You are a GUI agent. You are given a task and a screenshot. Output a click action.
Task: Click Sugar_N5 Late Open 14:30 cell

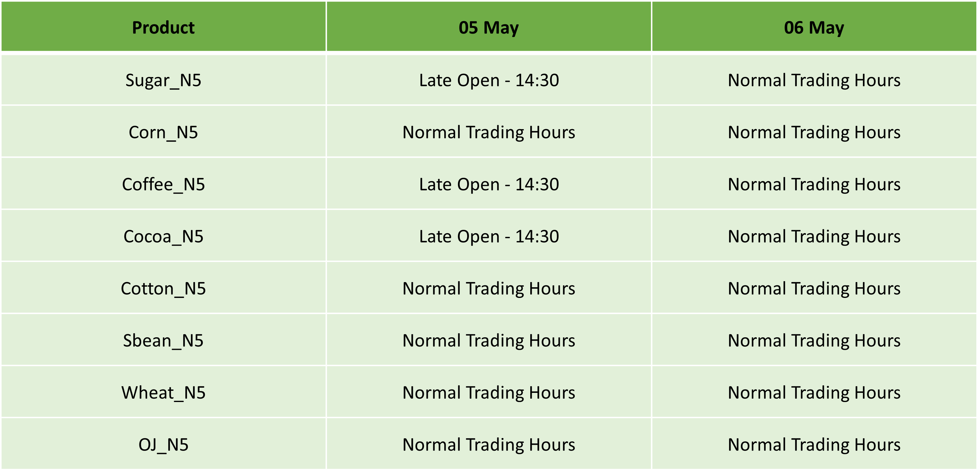pos(489,80)
